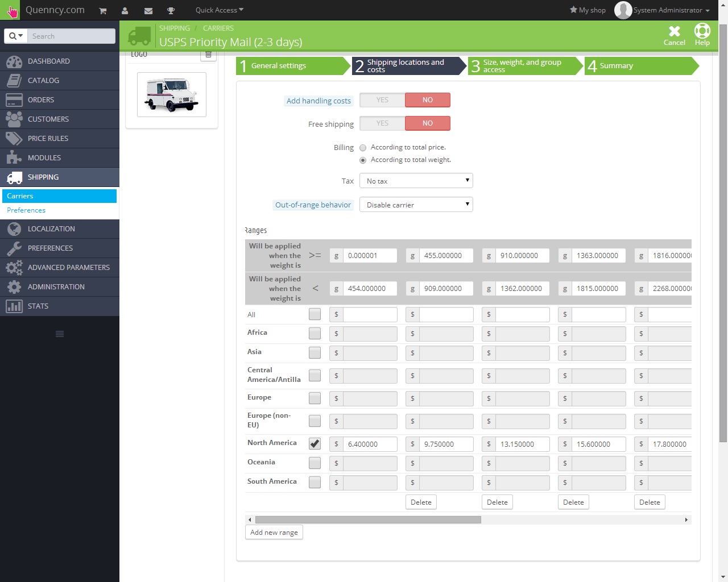The height and width of the screenshot is (582, 728).
Task: Open the search type dropdown
Action: (16, 36)
